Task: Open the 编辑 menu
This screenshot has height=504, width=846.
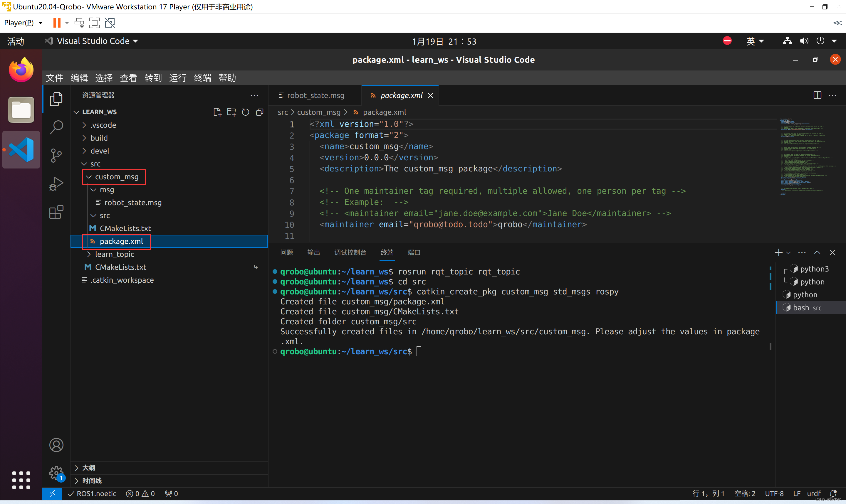Action: click(x=79, y=78)
